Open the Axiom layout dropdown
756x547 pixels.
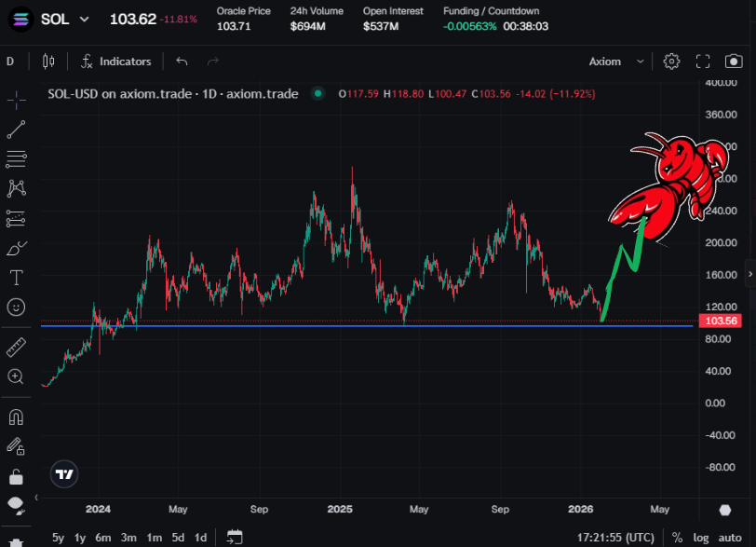click(616, 62)
